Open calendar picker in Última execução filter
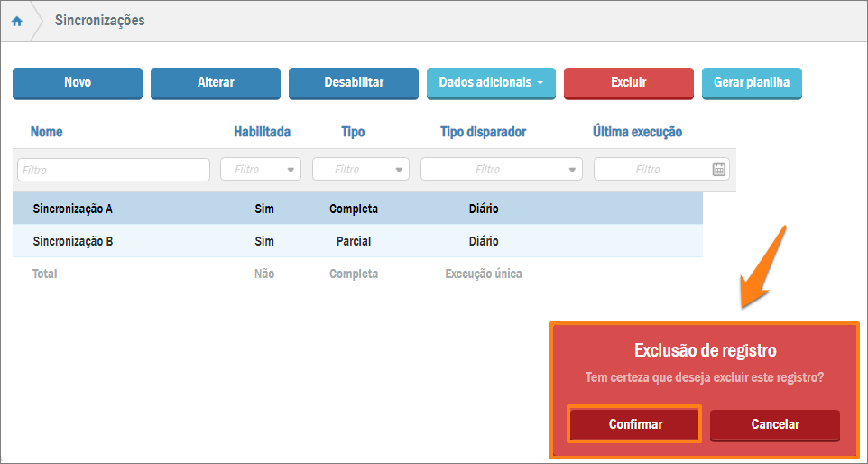The height and width of the screenshot is (464, 868). [x=719, y=170]
